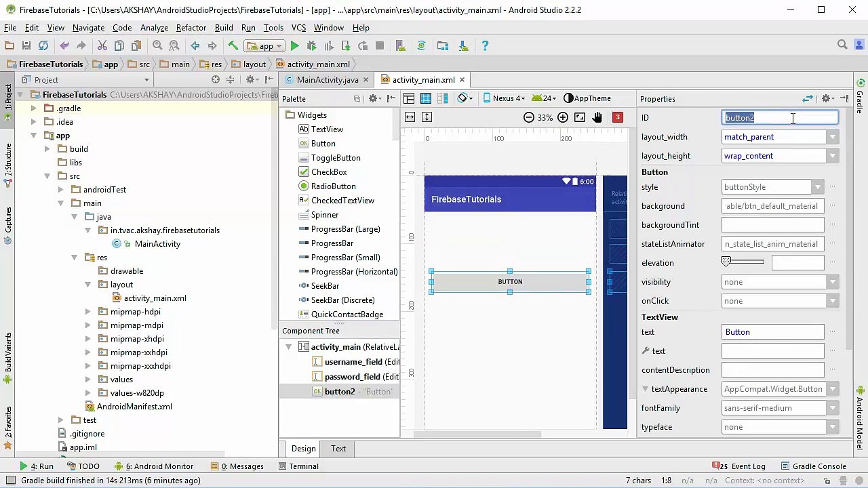The width and height of the screenshot is (868, 488).
Task: Zoom in the design preview
Action: click(563, 117)
